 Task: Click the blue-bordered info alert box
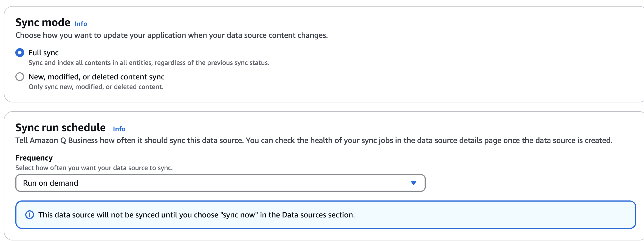[494, 215]
